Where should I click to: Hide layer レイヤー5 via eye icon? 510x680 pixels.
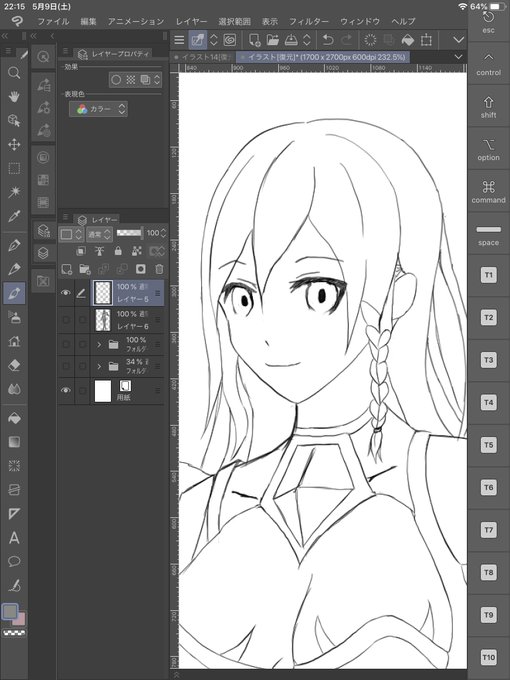[65, 293]
